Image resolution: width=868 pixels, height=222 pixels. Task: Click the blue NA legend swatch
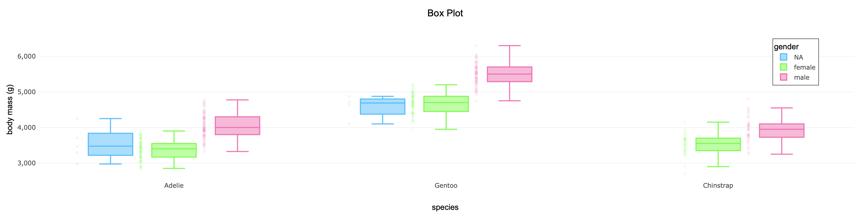[783, 57]
